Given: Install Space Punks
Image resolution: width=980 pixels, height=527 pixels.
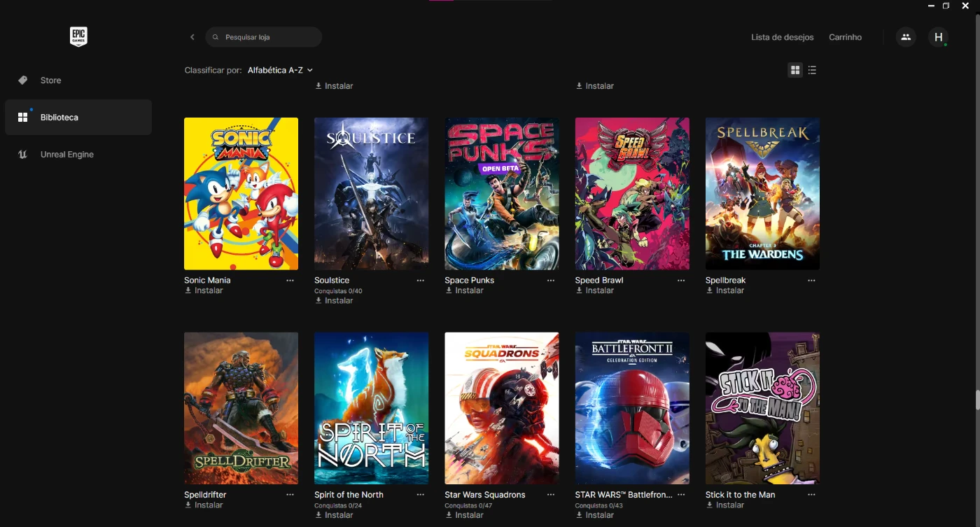Looking at the screenshot, I should [x=464, y=290].
